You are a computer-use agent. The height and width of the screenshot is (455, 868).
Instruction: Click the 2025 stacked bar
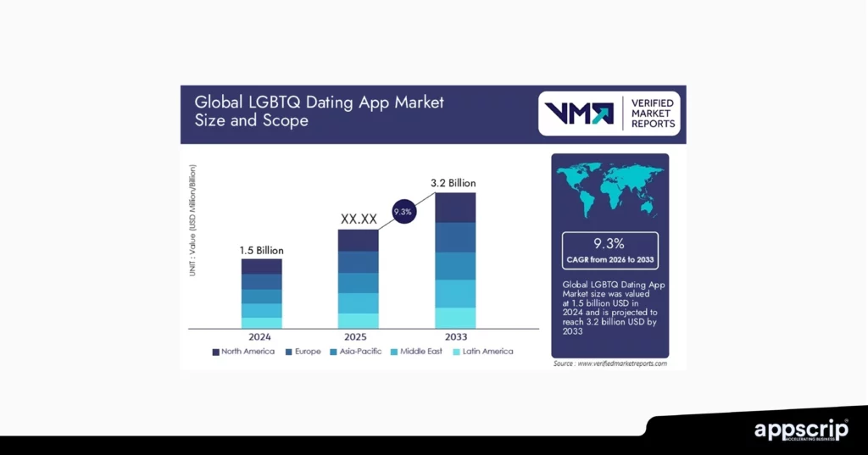(358, 279)
